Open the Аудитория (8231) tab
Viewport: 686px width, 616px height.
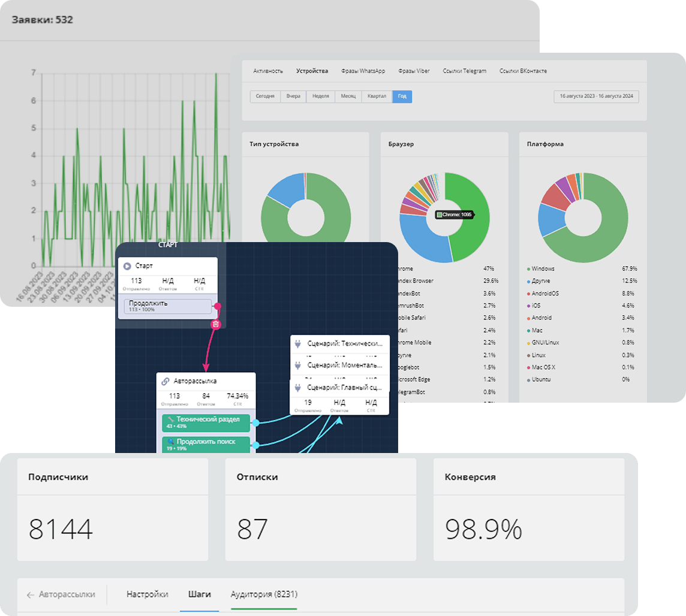264,594
